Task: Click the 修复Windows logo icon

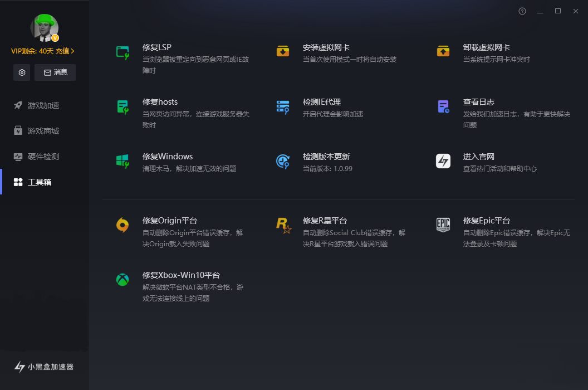Action: (122, 162)
